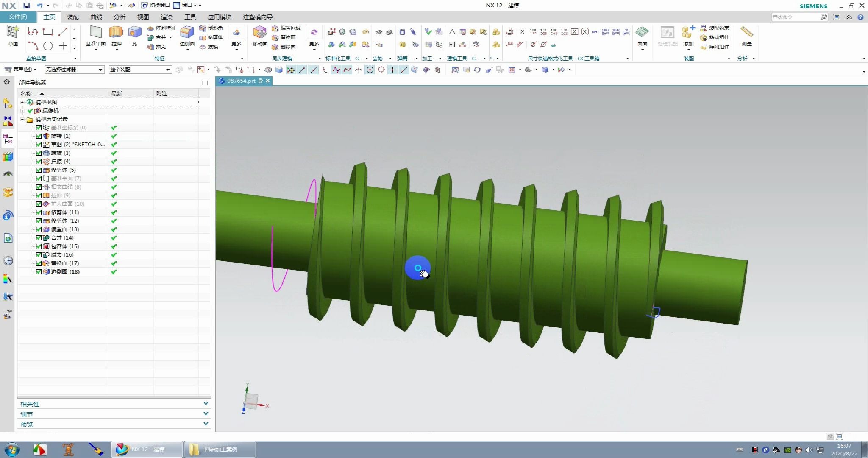Select the 拉伸 extrude tool
This screenshot has width=868, height=458.
click(x=116, y=35)
